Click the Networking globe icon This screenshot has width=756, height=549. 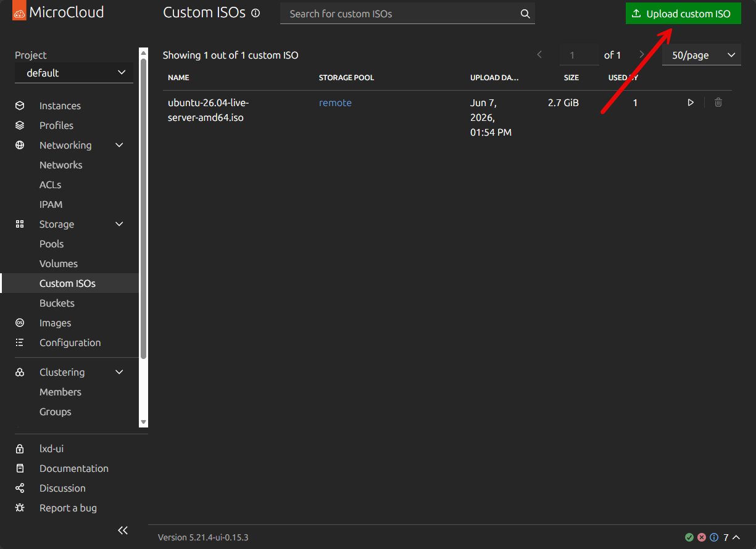[x=20, y=145]
